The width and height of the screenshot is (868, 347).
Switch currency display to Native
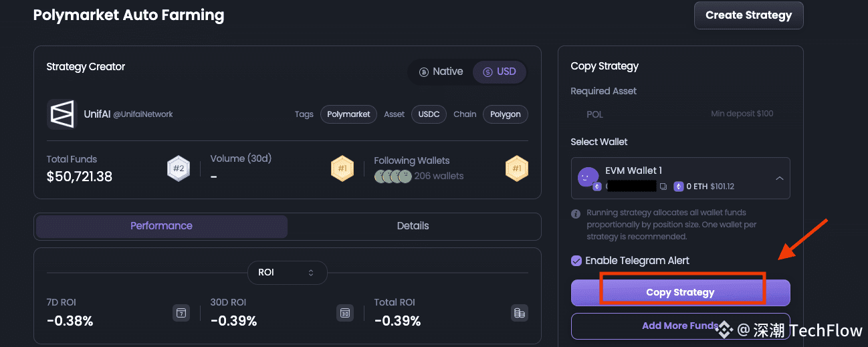click(441, 72)
